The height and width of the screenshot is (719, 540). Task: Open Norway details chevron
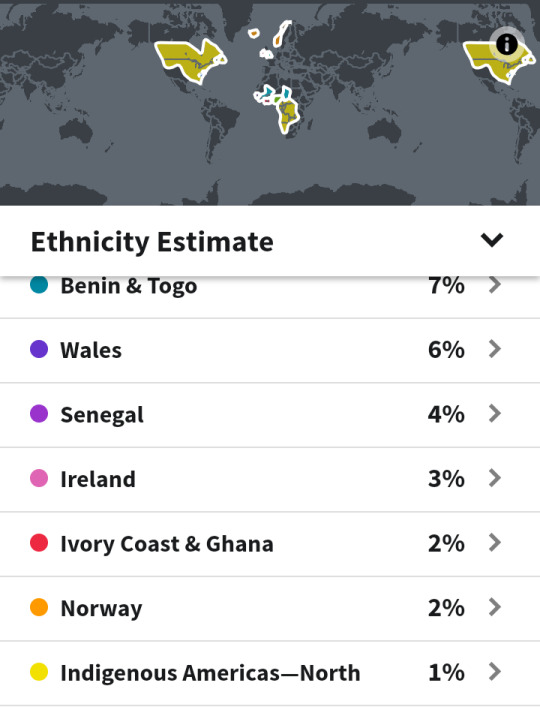[x=495, y=607]
